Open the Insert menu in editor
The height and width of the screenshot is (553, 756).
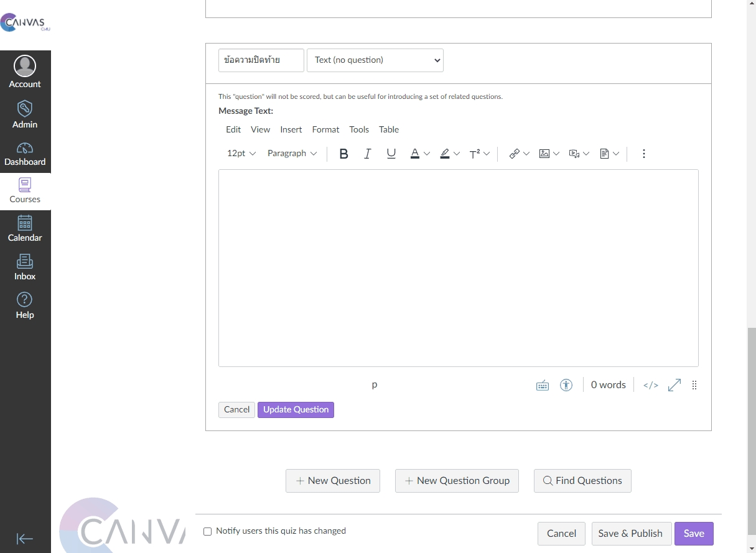tap(291, 129)
